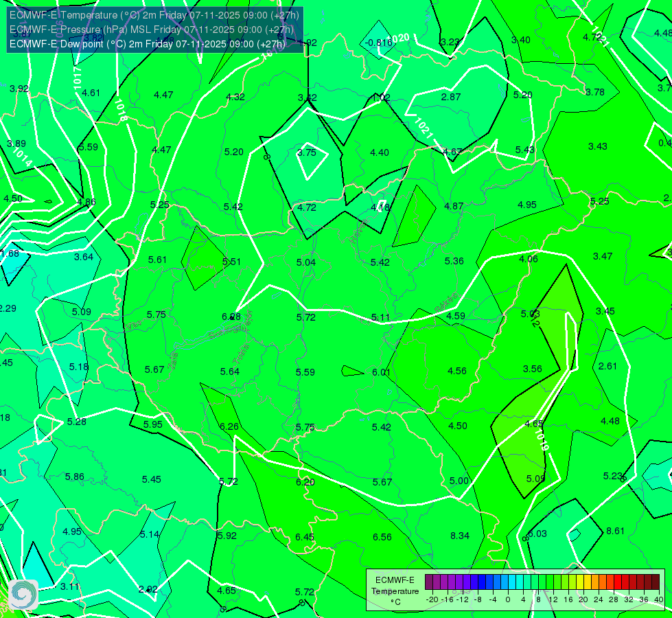The height and width of the screenshot is (618, 672).
Task: Click the 8.34 dew point value
Action: point(460,536)
